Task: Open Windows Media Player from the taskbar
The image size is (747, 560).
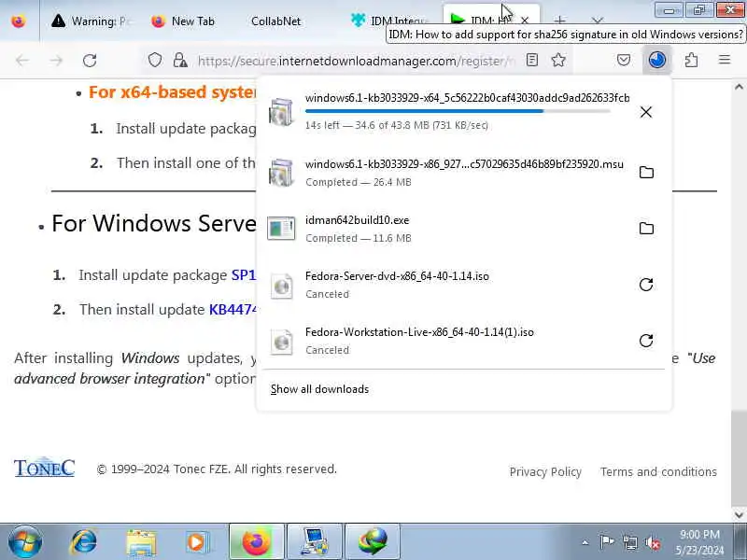Action: (x=196, y=541)
